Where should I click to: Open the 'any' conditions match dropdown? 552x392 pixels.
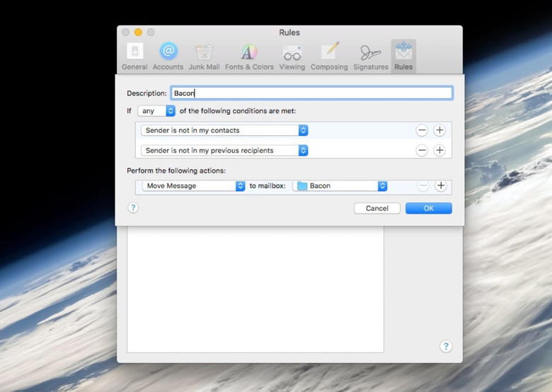156,111
